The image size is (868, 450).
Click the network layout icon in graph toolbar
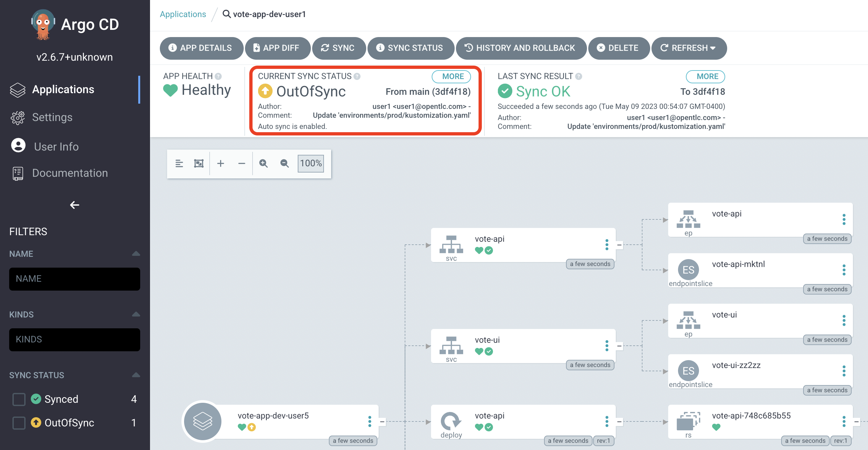coord(179,163)
